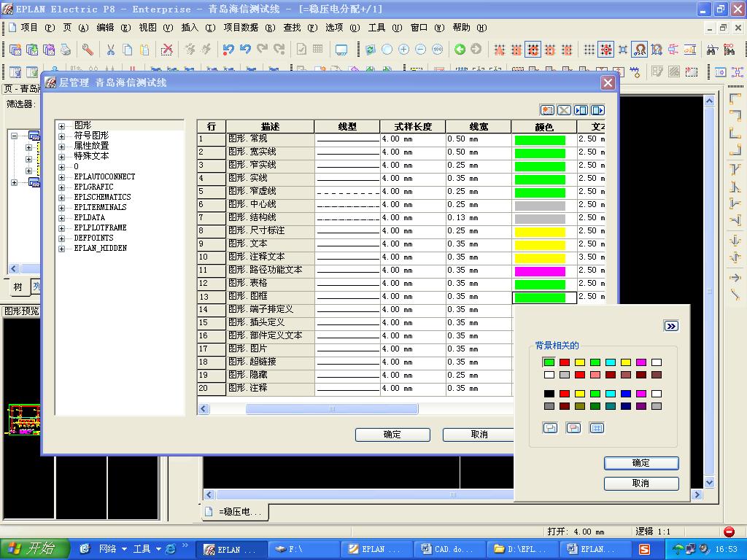
Task: Select the DEFPOINTS tree item
Action: pos(93,238)
